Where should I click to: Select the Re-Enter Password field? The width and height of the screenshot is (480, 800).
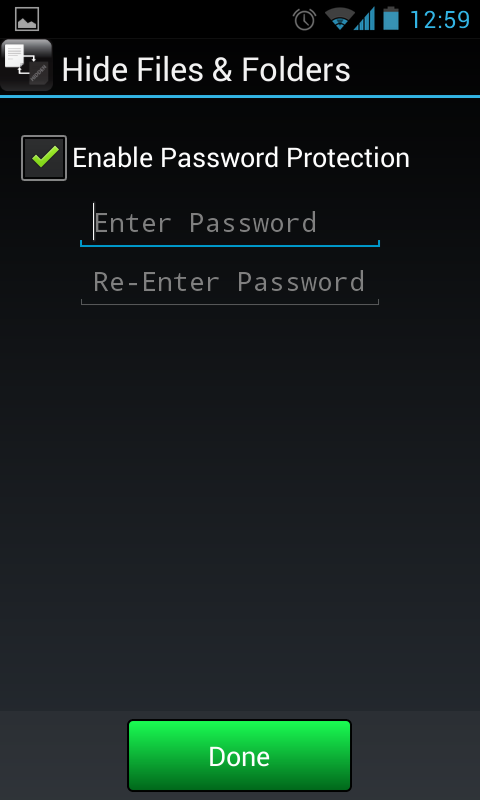(230, 282)
